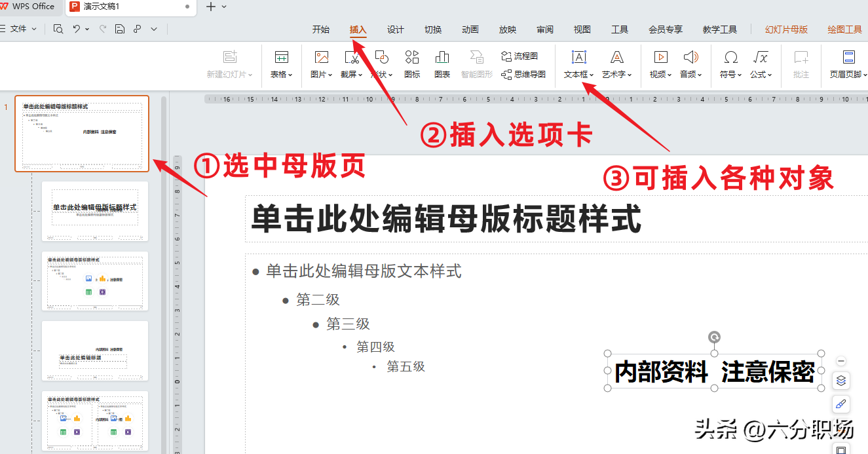
Task: Click the Redo arrow icon
Action: [103, 29]
